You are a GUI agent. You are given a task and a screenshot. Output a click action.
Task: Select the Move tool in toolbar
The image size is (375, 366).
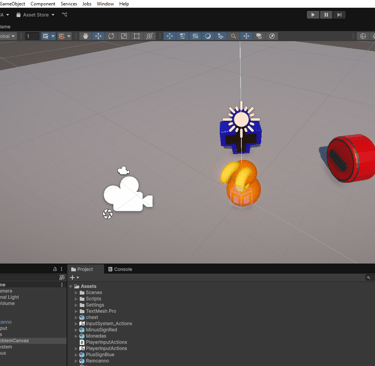pyautogui.click(x=98, y=36)
